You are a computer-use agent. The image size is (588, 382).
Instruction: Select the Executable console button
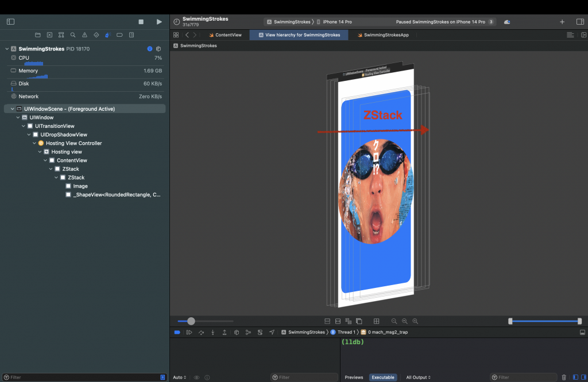click(383, 377)
